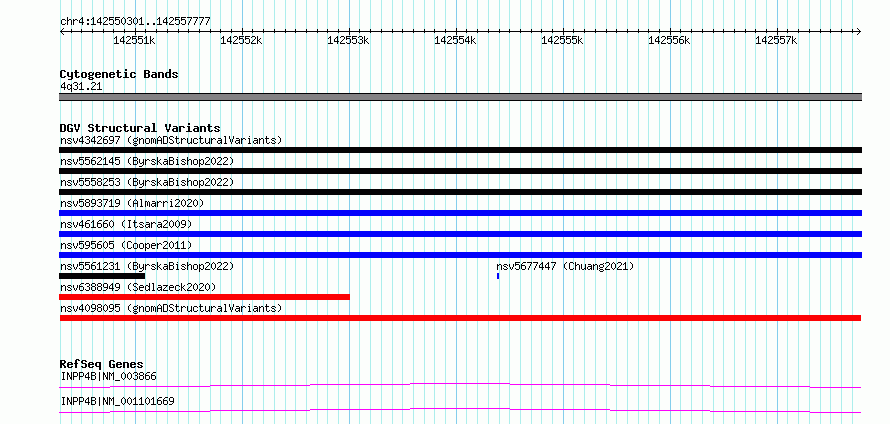
Task: Click the ruler's left end arrow
Action: [62, 31]
